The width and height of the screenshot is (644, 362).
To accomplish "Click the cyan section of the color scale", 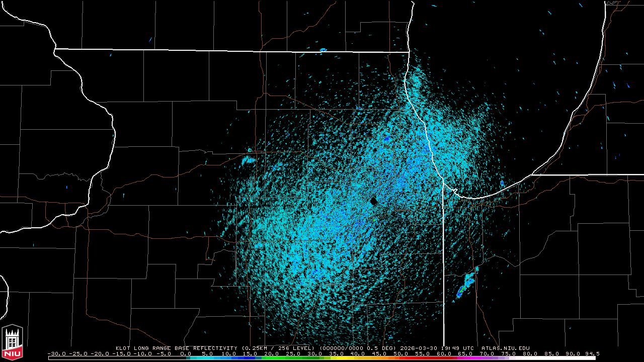I will 211,358.
